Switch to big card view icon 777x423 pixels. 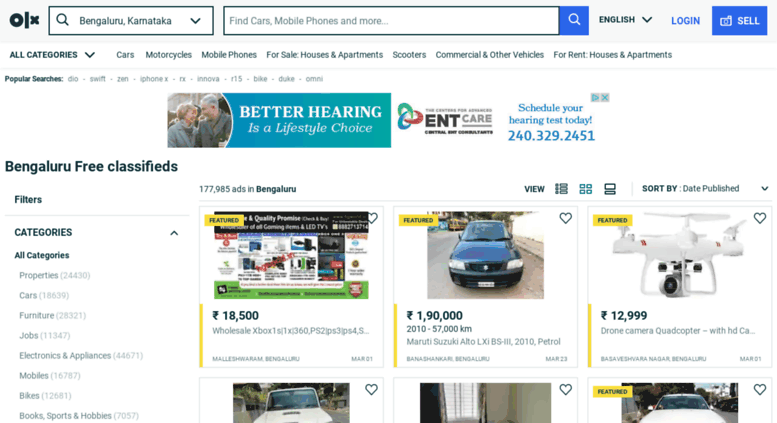[x=610, y=189]
